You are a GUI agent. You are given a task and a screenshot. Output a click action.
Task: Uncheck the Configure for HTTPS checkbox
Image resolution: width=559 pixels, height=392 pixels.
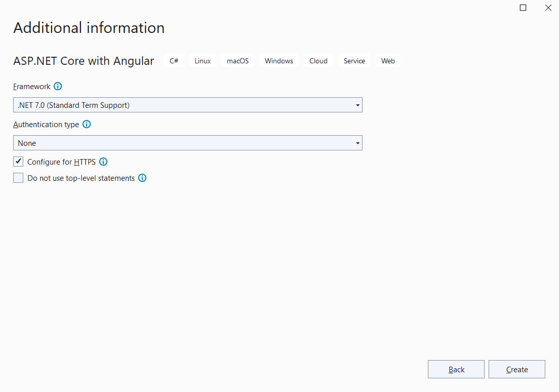tap(19, 162)
